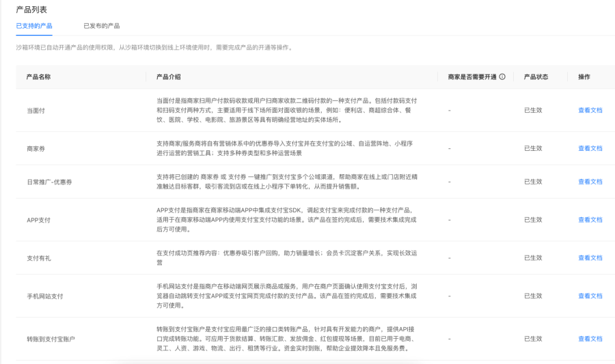Click 已生效 status of 支付有礼 row
The image size is (615, 364).
[533, 258]
